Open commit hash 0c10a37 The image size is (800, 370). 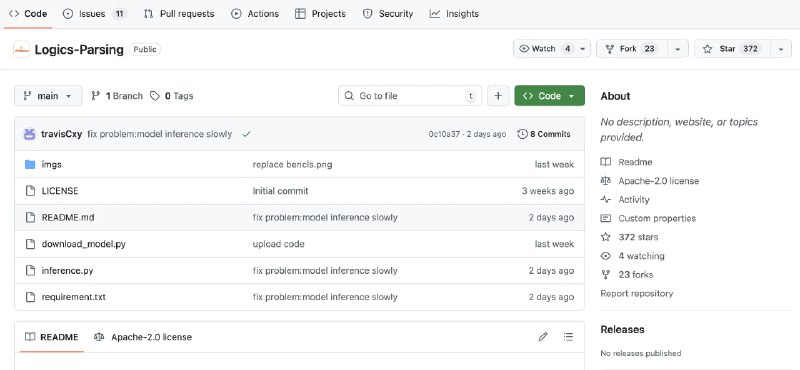click(444, 134)
